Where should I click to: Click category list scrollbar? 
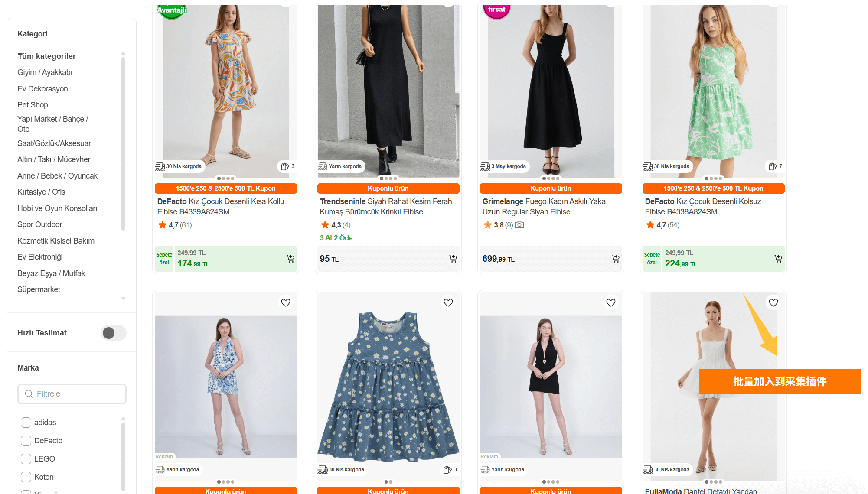point(123,144)
